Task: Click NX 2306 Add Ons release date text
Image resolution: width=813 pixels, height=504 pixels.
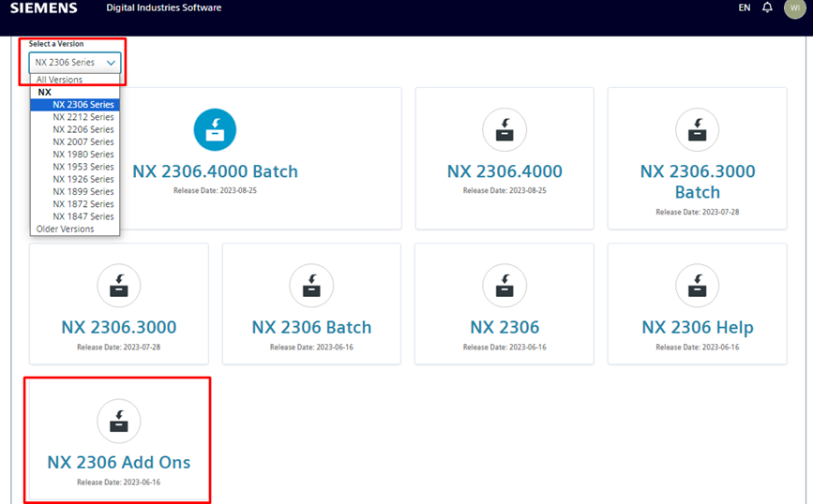Action: pyautogui.click(x=119, y=482)
